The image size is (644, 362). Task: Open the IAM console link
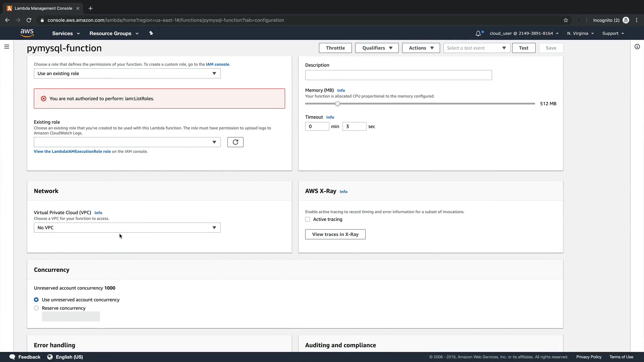[217, 64]
